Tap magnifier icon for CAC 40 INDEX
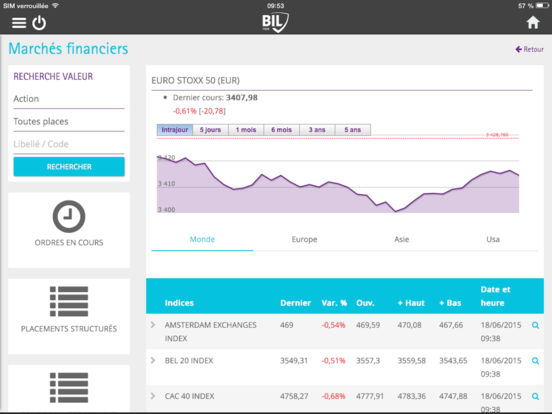This screenshot has width=552, height=414. coord(535,396)
